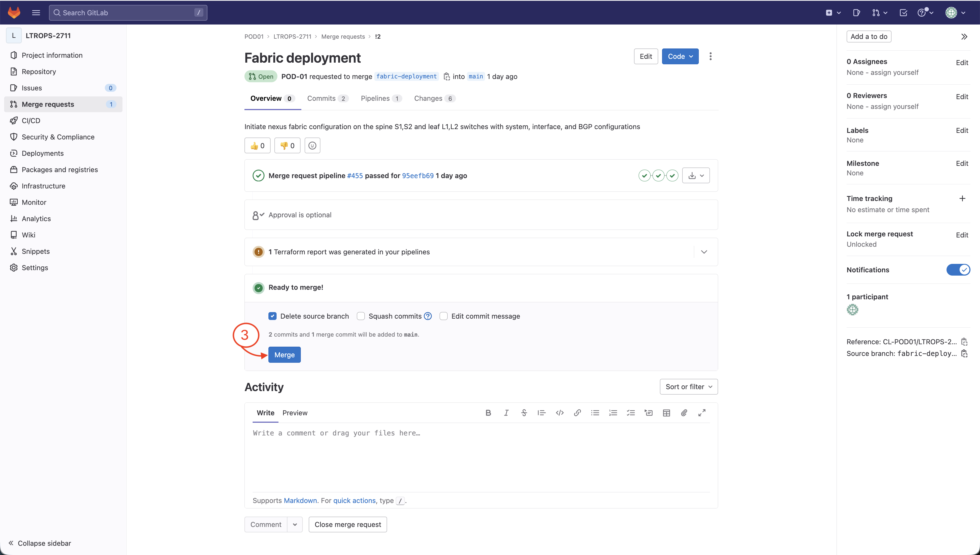
Task: Collapse the right sidebar with double chevron
Action: click(x=964, y=36)
